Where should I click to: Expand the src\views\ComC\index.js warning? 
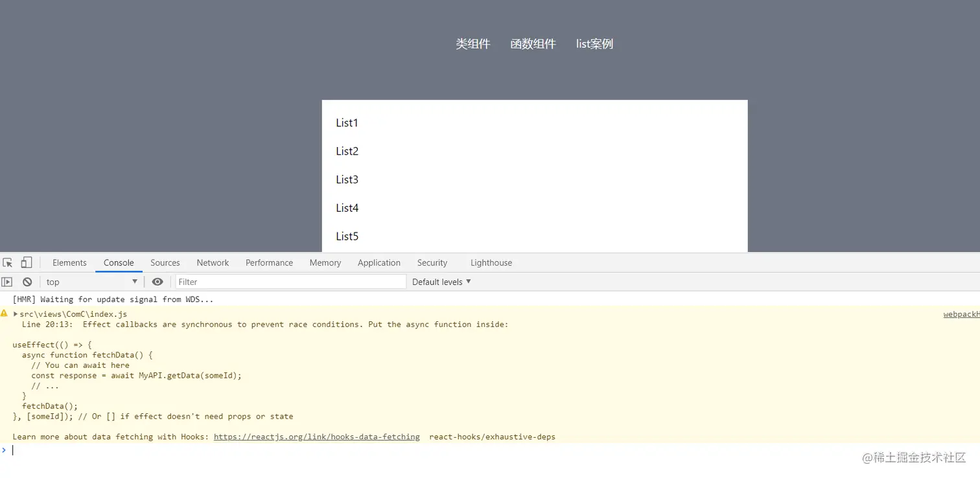pos(16,314)
